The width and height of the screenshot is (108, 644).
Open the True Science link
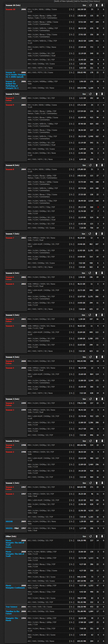(12, 607)
